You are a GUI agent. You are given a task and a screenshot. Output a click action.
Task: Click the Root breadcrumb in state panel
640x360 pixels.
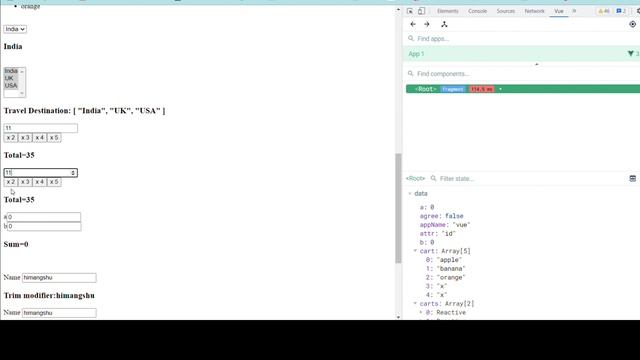pos(416,178)
